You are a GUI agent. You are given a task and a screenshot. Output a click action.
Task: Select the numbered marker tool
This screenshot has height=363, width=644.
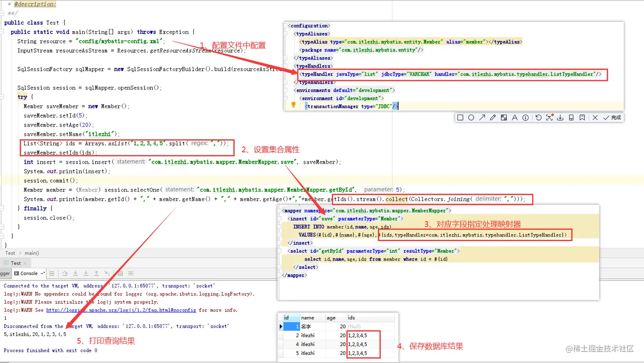pyautogui.click(x=526, y=118)
